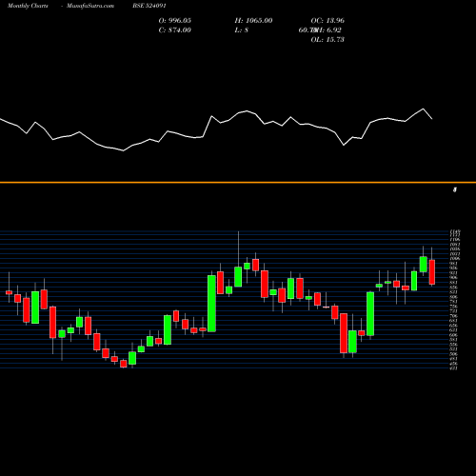The image size is (476, 476).
Task: Click the "OL: 15.73" reading
Action: pyautogui.click(x=327, y=40)
